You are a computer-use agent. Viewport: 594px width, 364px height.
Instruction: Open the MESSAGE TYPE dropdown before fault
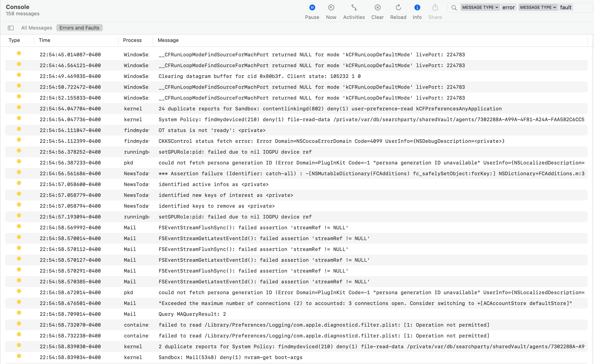coord(538,7)
